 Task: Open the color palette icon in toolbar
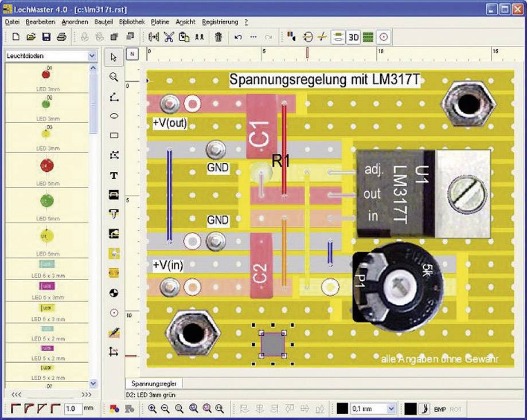(291, 36)
